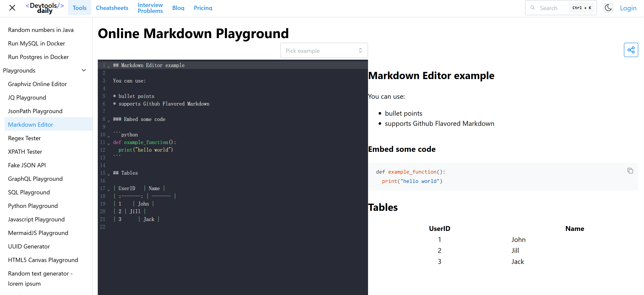Fold the python code block at line 10
644x295 pixels.
109,136
